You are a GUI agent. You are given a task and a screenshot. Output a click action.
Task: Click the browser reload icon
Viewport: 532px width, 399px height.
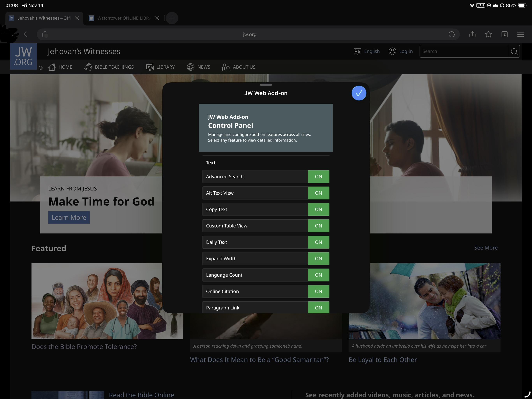point(451,34)
